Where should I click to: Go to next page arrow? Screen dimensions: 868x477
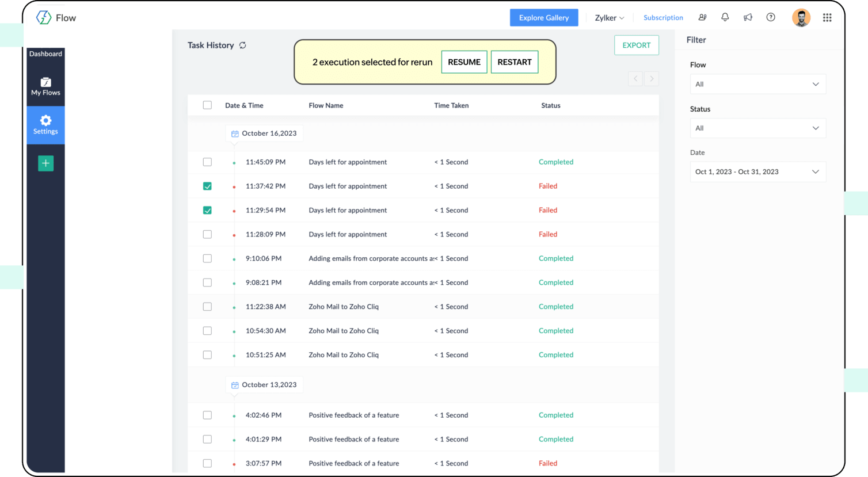coord(652,79)
